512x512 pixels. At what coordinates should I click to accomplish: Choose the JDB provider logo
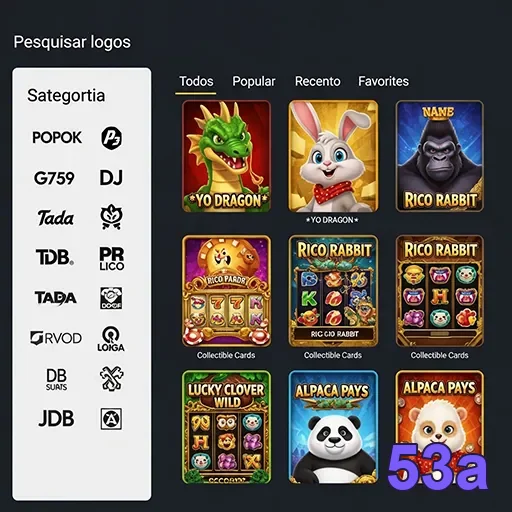tap(56, 418)
